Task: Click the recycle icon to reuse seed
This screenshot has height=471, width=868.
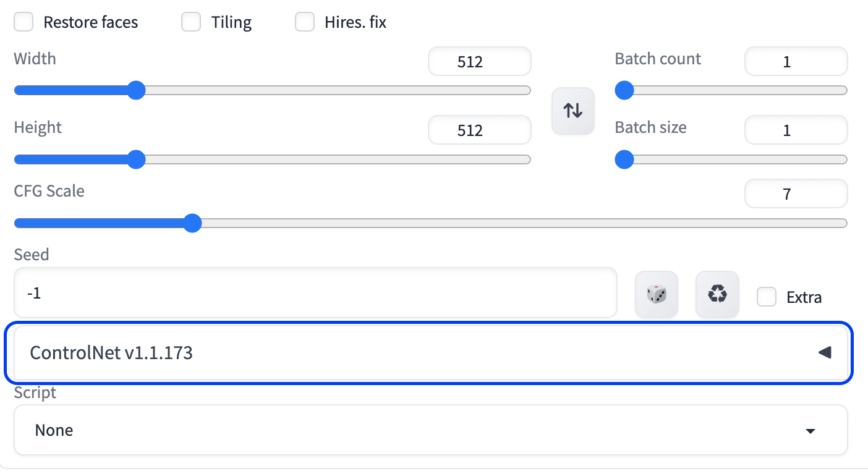Action: click(717, 294)
